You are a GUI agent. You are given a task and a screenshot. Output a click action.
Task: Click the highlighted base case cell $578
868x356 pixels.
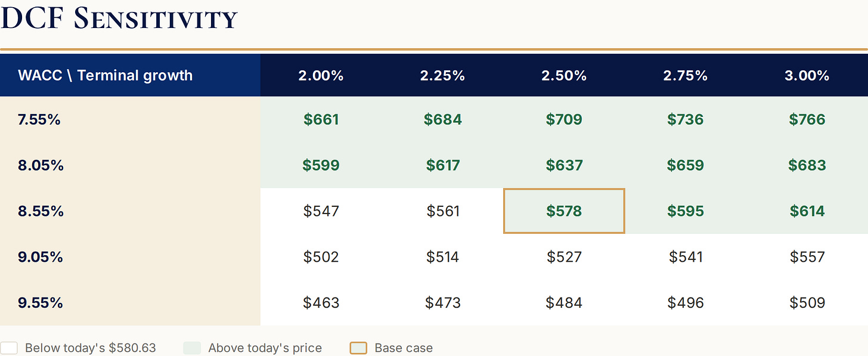564,211
